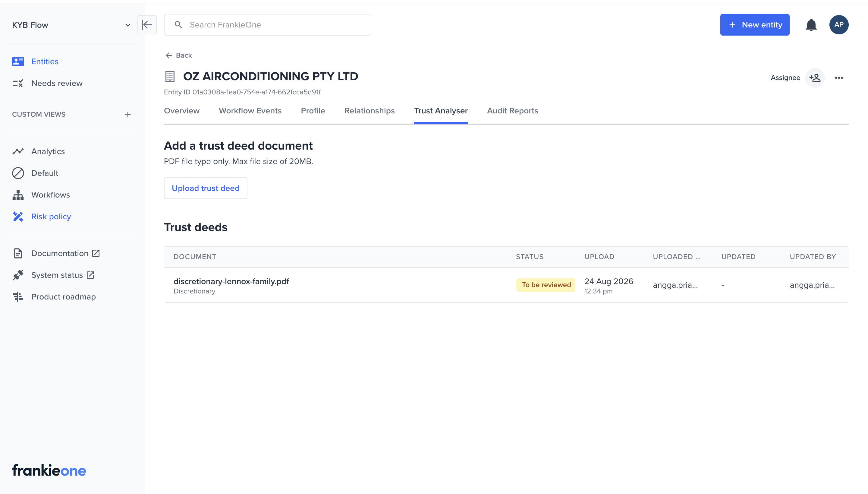The image size is (868, 494).
Task: Open the Relationships tab
Action: point(370,111)
